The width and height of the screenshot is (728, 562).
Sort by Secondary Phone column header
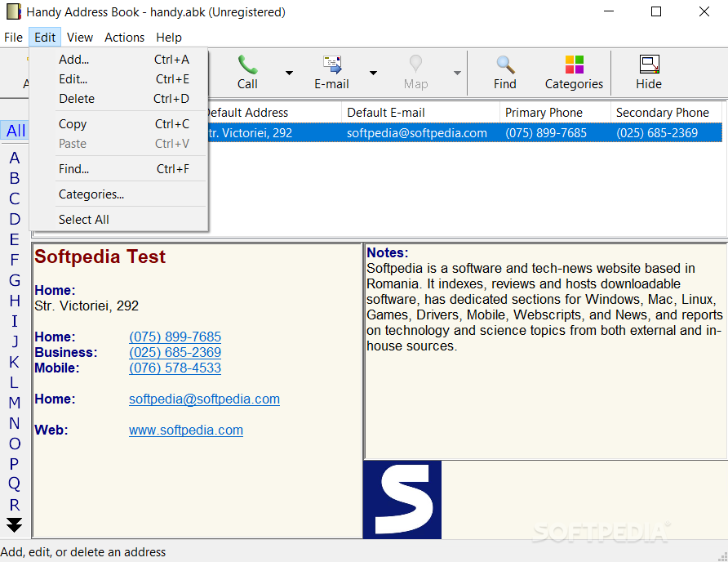point(666,113)
